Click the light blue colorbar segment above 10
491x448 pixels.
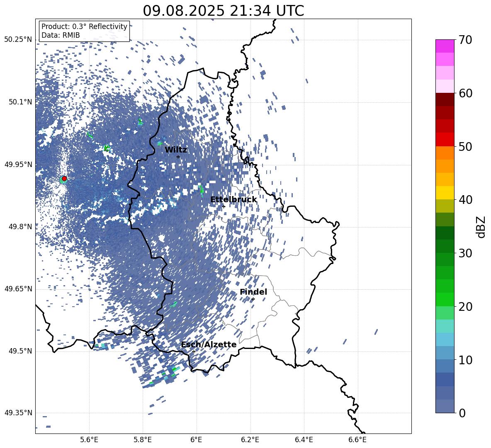(x=445, y=339)
